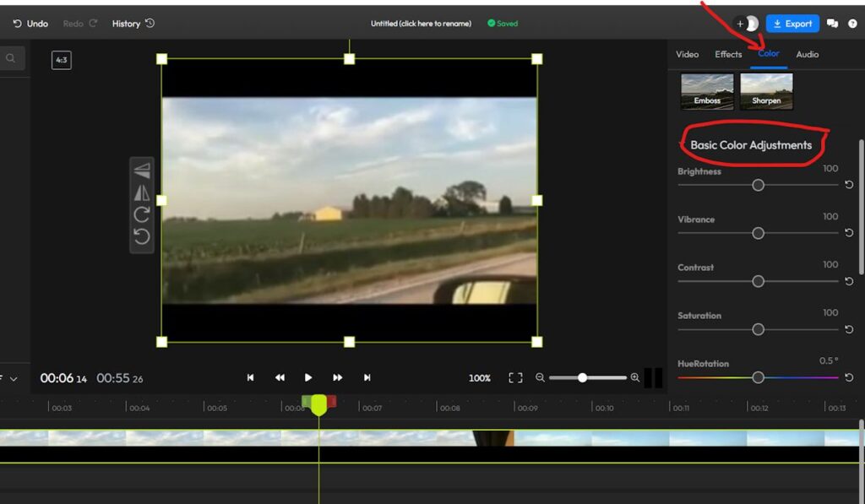This screenshot has width=865, height=504.
Task: Rotate the video counterclockwise
Action: tap(142, 236)
